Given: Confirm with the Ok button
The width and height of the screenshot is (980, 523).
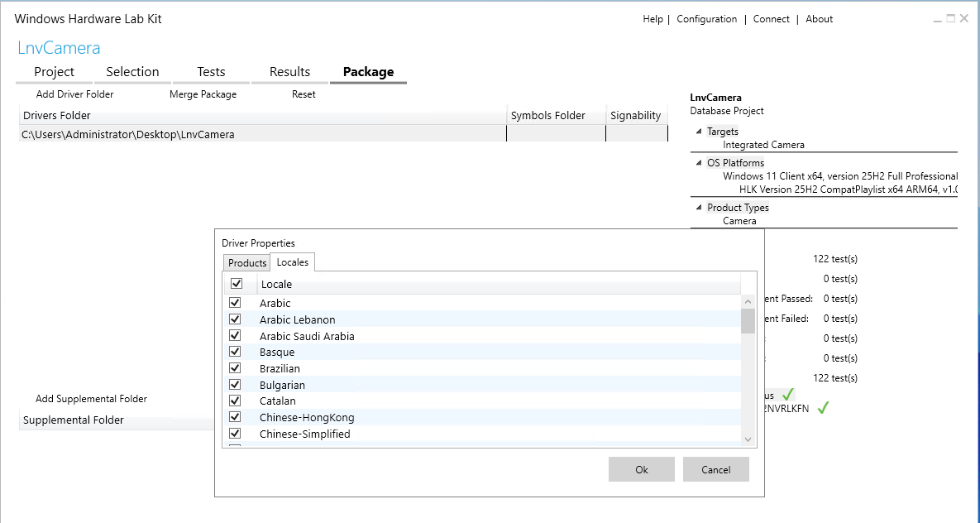Looking at the screenshot, I should coord(641,469).
